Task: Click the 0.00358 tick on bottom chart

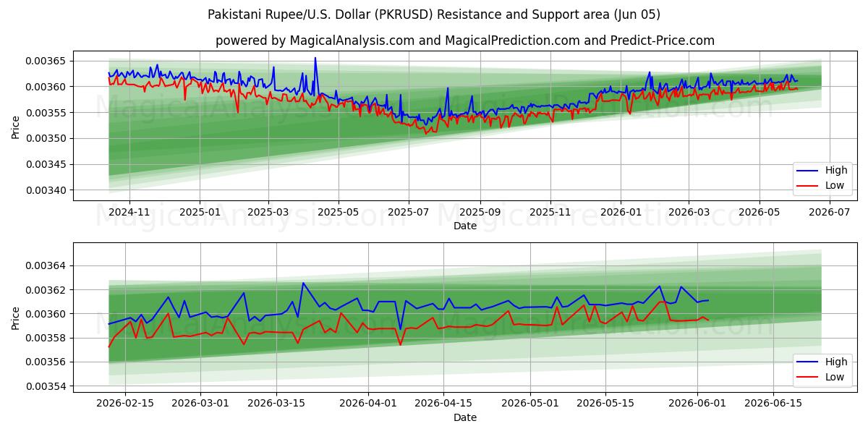Action: [x=47, y=338]
